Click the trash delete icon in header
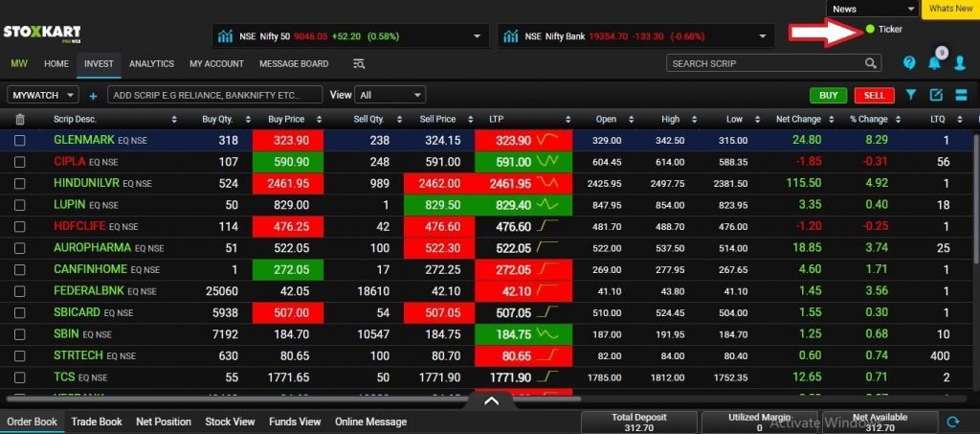This screenshot has width=980, height=434. tap(20, 119)
